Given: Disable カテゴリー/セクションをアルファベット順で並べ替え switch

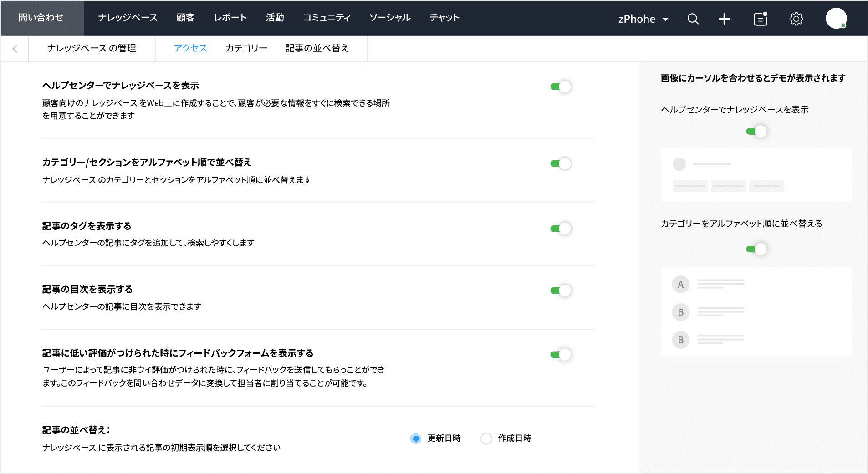Looking at the screenshot, I should point(561,163).
